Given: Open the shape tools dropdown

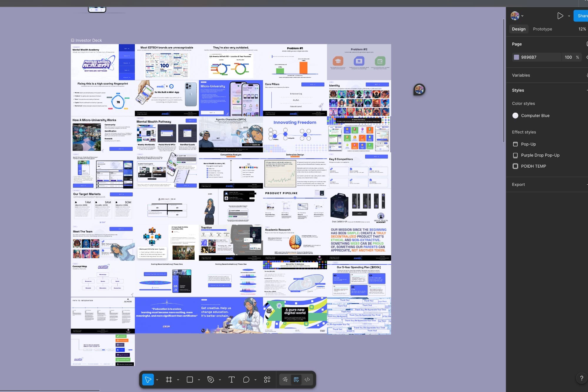Looking at the screenshot, I should pyautogui.click(x=199, y=379).
